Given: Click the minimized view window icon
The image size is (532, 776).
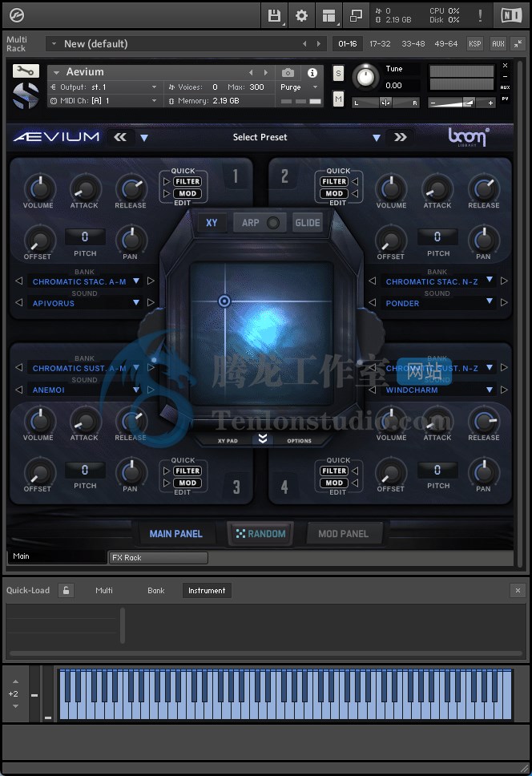Looking at the screenshot, I should point(356,16).
